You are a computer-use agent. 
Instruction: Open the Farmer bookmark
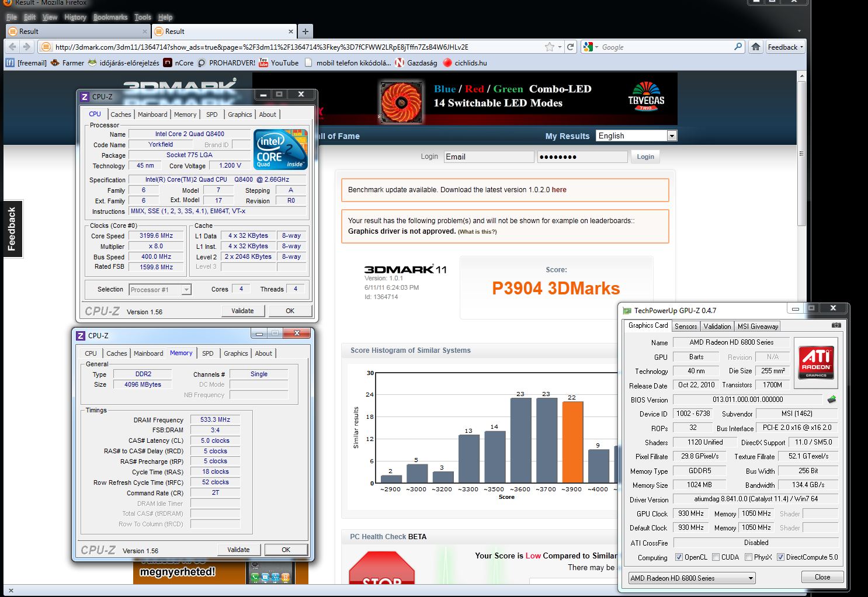67,63
